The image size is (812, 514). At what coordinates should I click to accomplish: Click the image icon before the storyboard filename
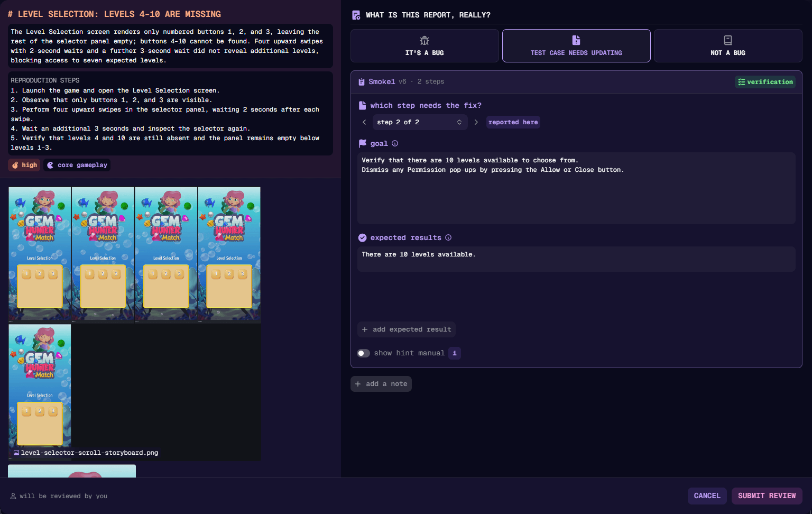click(x=16, y=453)
